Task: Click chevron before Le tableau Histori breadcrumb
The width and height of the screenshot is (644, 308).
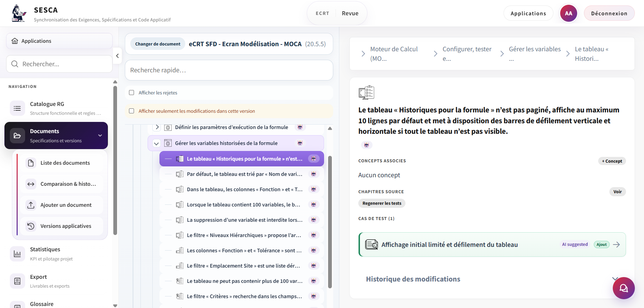Action: point(568,54)
